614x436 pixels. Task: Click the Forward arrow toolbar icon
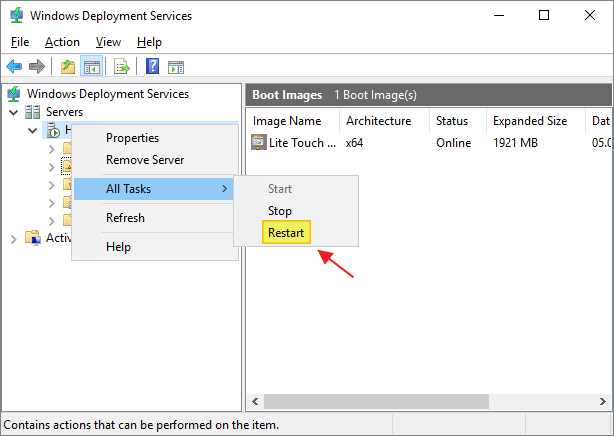[36, 67]
